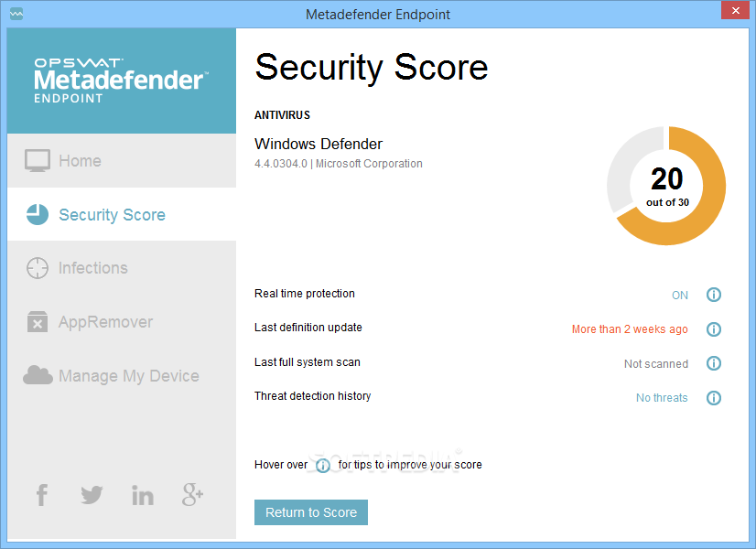Click the Infections crosshair icon
Image resolution: width=756 pixels, height=549 pixels.
[x=38, y=268]
